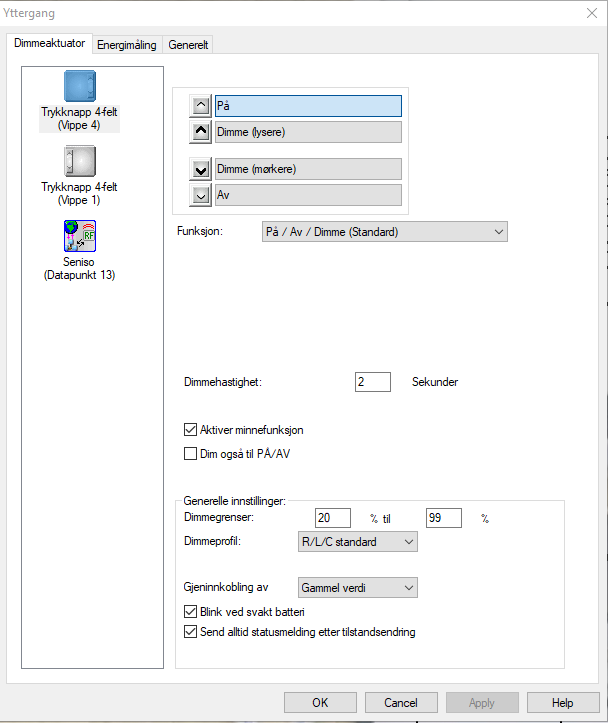Click the bold down arrow beside Dimme (mørkere)
Image resolution: width=608 pixels, height=723 pixels.
pos(201,169)
